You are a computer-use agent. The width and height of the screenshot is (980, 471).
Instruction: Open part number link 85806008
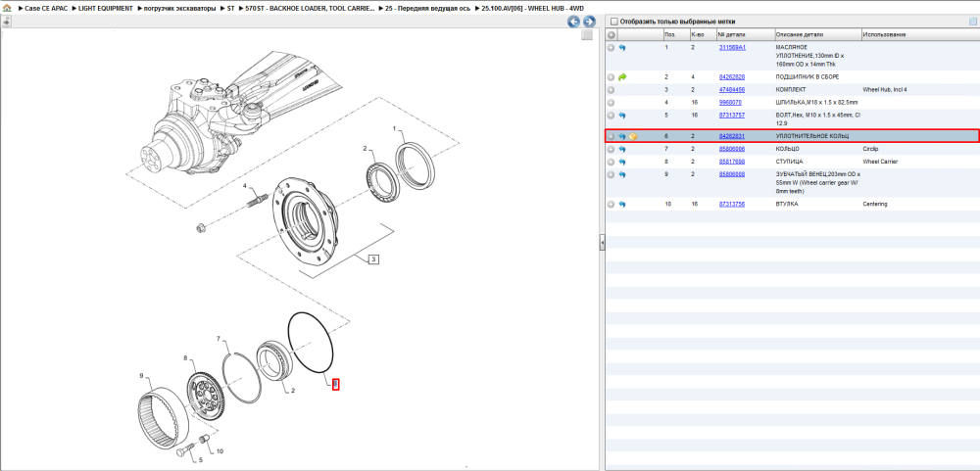(x=731, y=174)
